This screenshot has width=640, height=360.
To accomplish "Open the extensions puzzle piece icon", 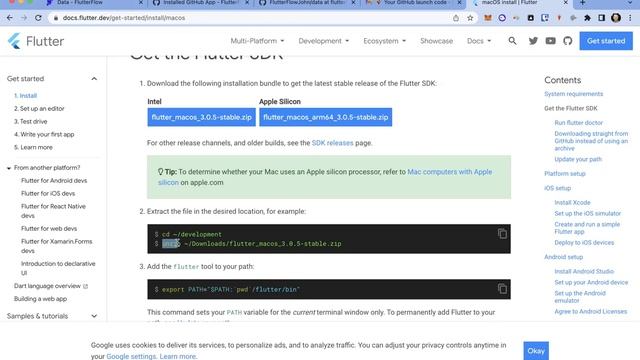I will point(587,18).
